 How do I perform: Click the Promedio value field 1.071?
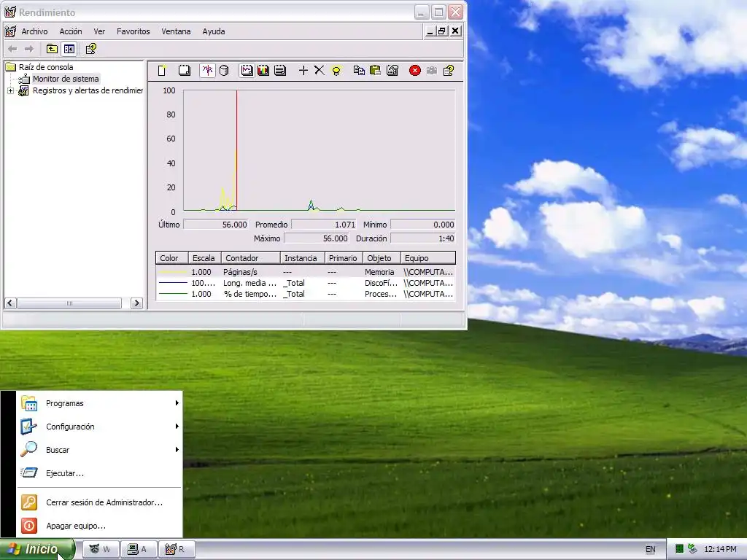324,225
